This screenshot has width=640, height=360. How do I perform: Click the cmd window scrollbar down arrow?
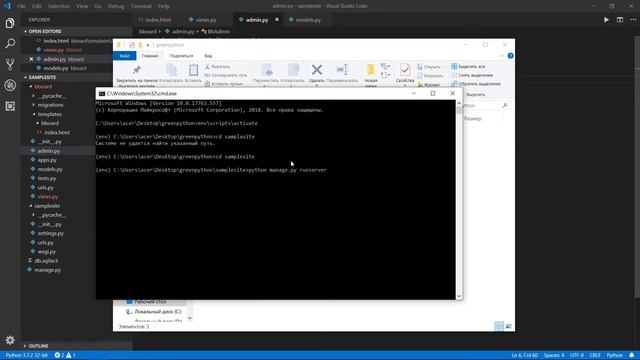pos(459,296)
